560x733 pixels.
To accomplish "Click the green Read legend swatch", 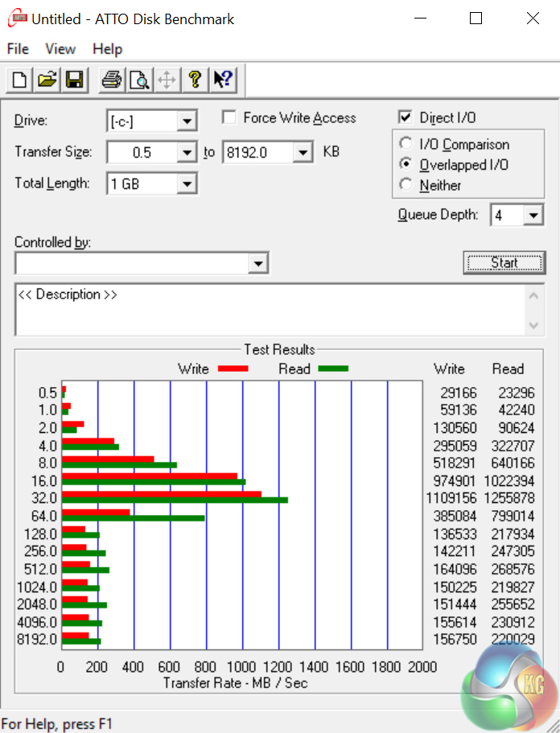I will click(x=333, y=369).
